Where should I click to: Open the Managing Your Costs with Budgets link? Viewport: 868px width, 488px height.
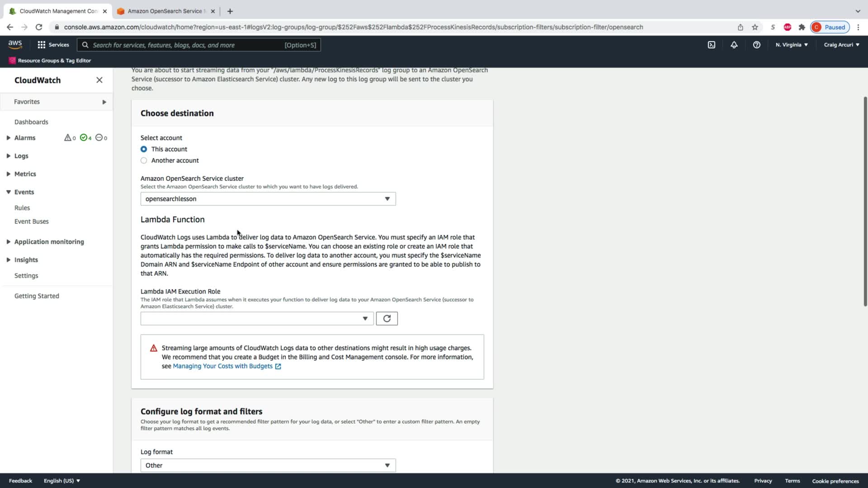(222, 366)
